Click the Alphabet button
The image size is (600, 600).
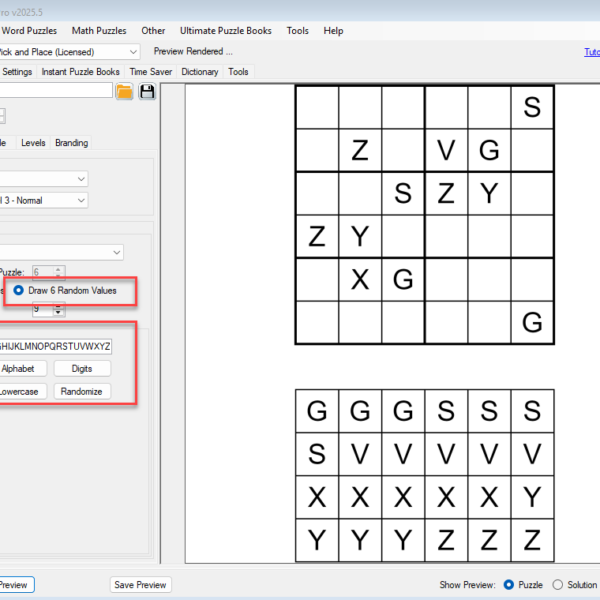[x=18, y=369]
